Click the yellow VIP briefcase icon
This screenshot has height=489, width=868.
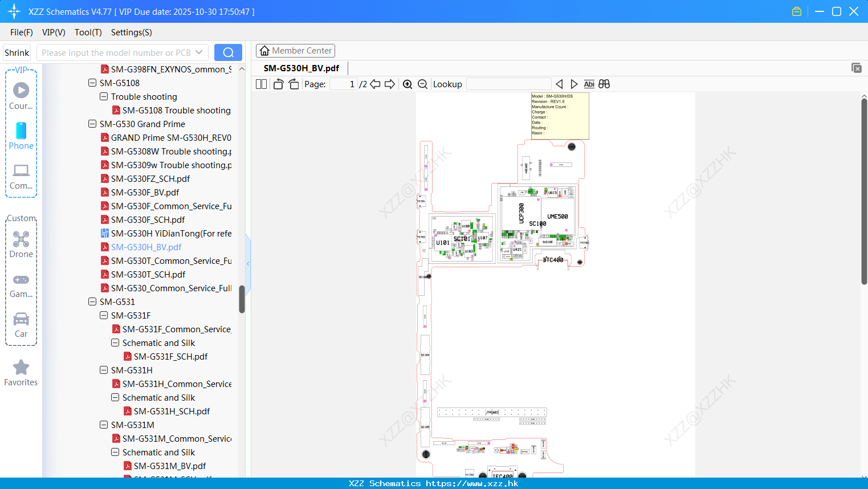pos(797,11)
